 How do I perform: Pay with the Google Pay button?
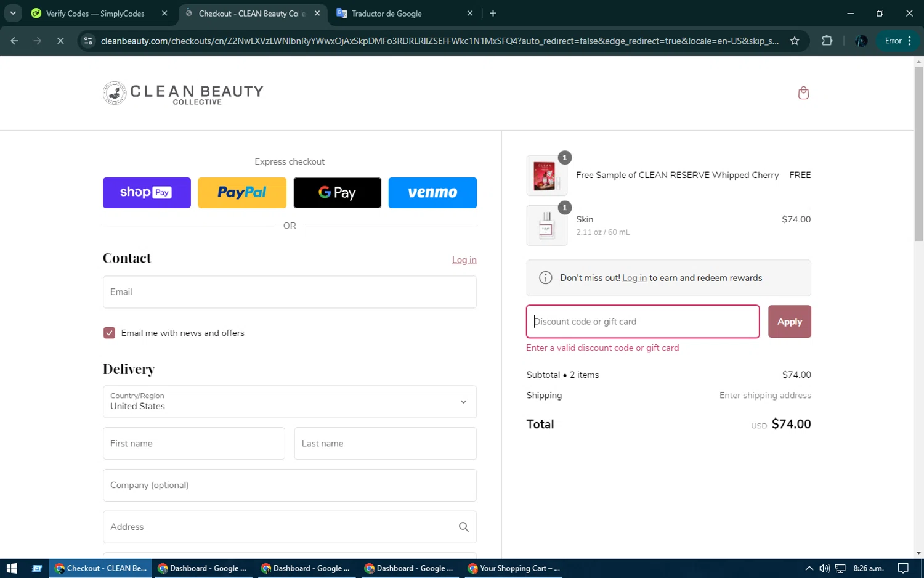337,193
